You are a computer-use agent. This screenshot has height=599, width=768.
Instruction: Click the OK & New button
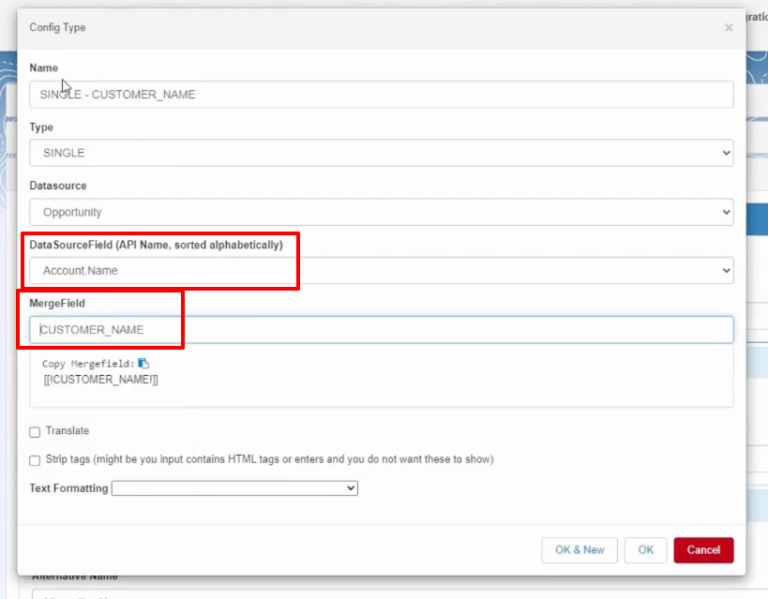coord(579,550)
